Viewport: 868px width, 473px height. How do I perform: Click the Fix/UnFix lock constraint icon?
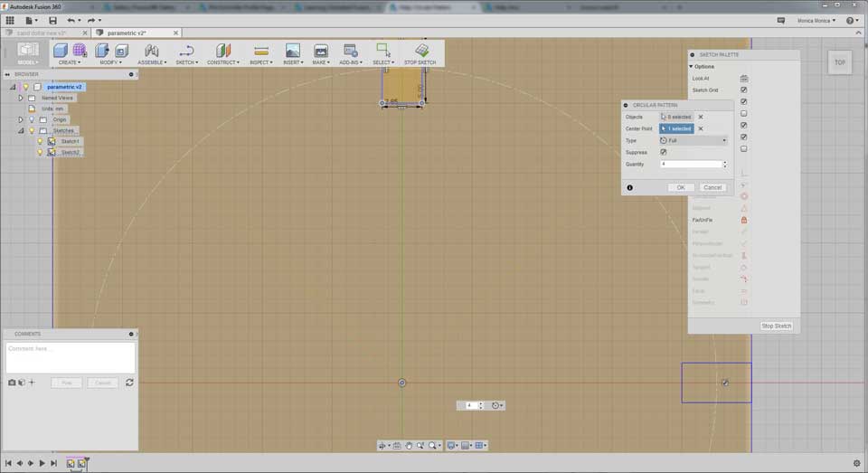point(744,220)
